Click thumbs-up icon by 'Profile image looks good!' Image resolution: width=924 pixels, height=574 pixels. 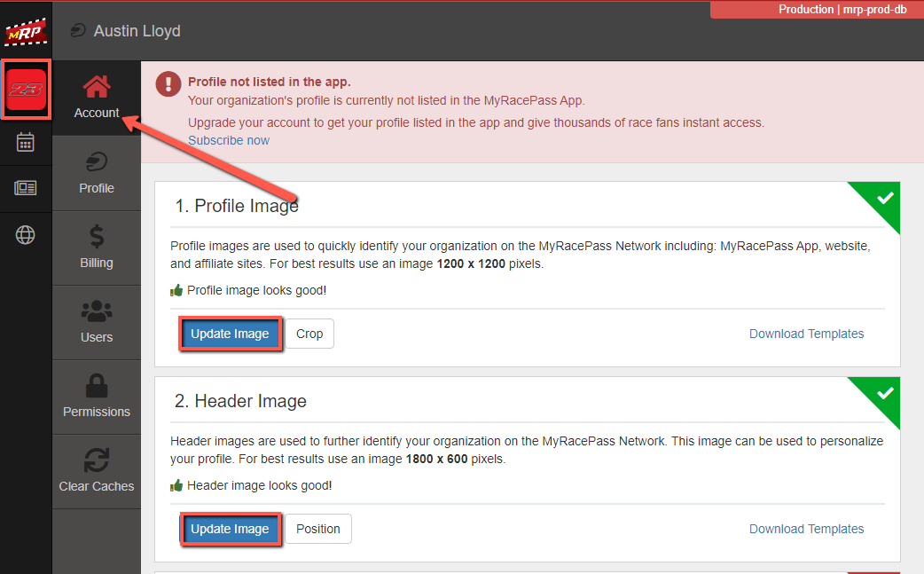coord(176,290)
